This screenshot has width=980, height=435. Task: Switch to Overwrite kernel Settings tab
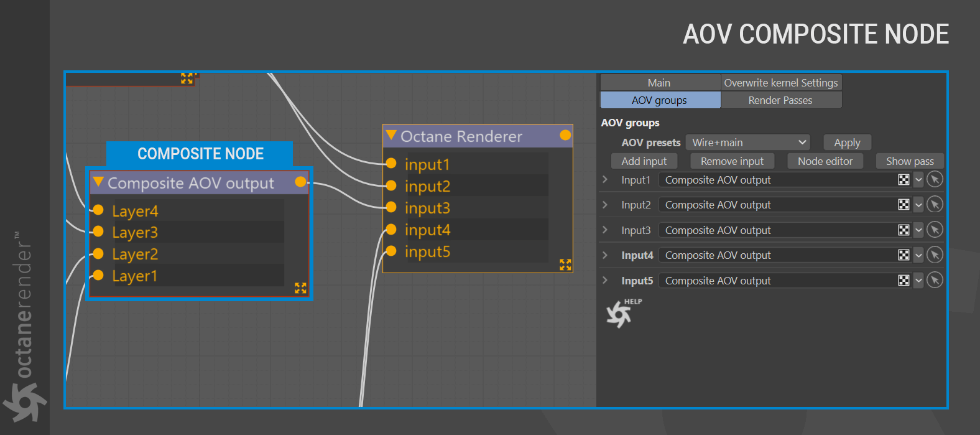pyautogui.click(x=781, y=83)
